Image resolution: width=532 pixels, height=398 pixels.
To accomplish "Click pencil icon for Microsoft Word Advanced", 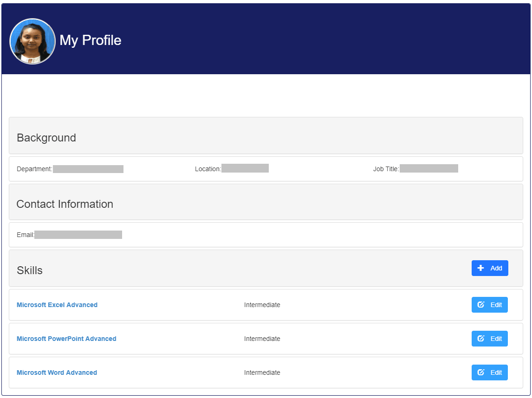I will (x=481, y=372).
